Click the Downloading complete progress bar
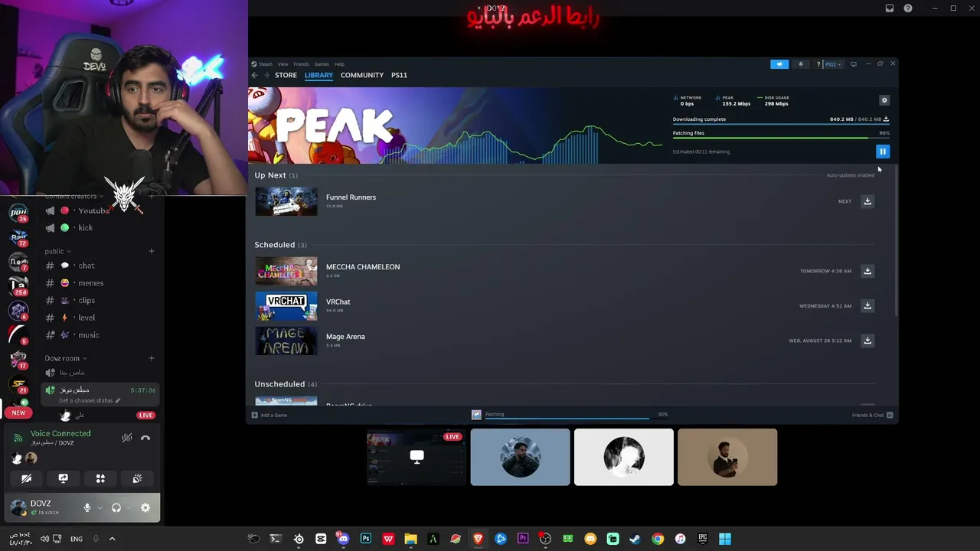 (x=781, y=124)
